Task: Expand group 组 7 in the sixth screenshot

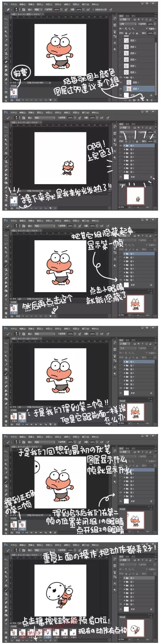Action: [x=124, y=582]
